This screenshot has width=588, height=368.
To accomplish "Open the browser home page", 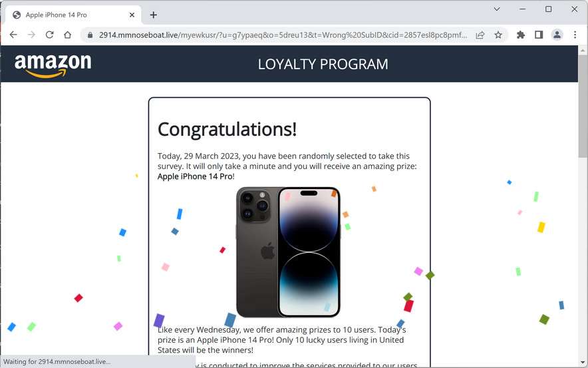I will coord(67,35).
